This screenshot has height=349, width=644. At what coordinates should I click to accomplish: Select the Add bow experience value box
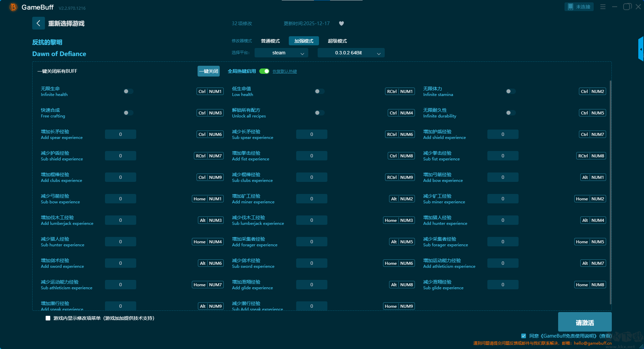(503, 177)
